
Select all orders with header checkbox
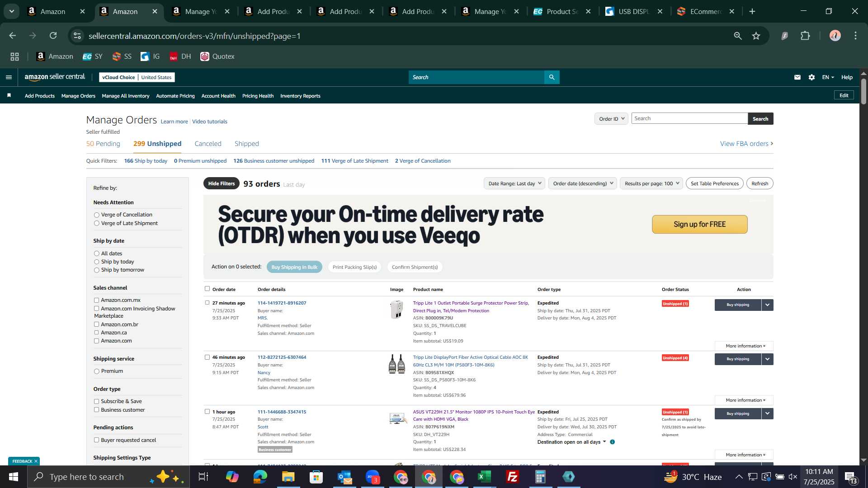point(207,288)
